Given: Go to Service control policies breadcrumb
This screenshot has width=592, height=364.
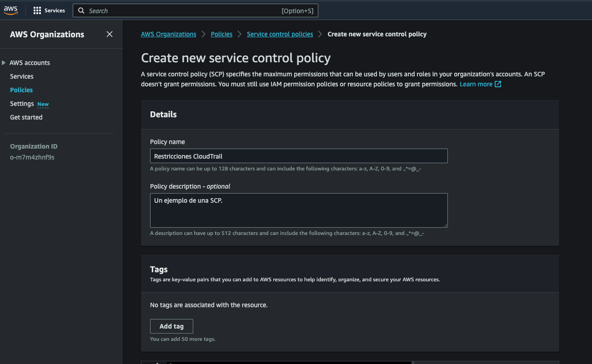Looking at the screenshot, I should [x=280, y=34].
